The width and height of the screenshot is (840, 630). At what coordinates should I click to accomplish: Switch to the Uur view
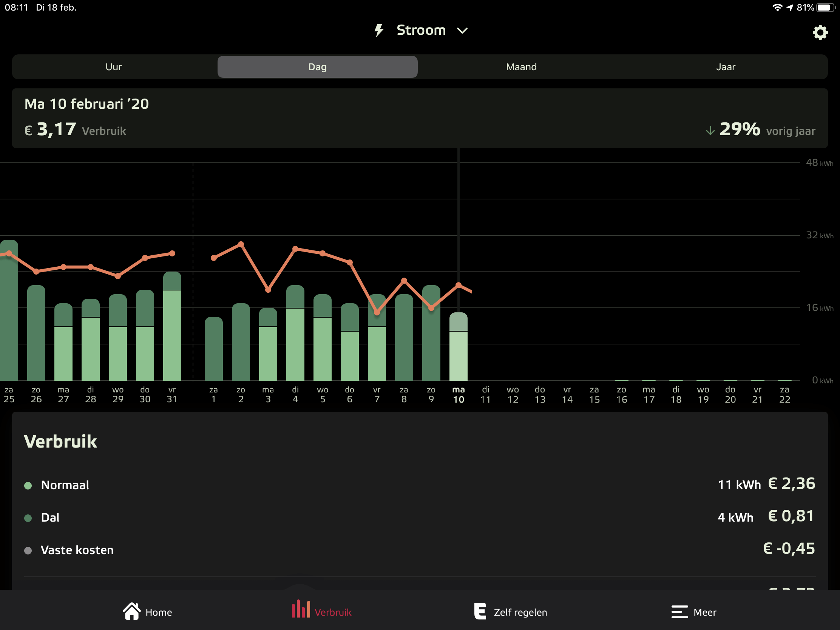point(114,67)
